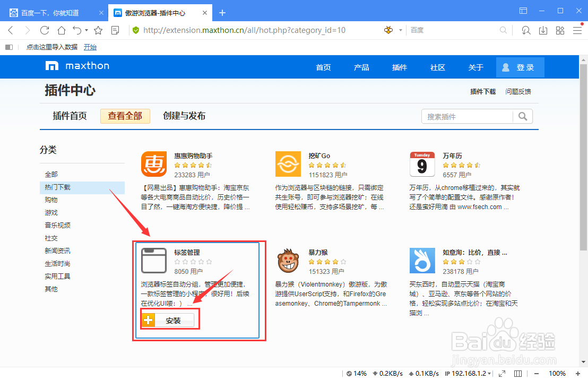Open 产品 in the site navigation

point(361,67)
